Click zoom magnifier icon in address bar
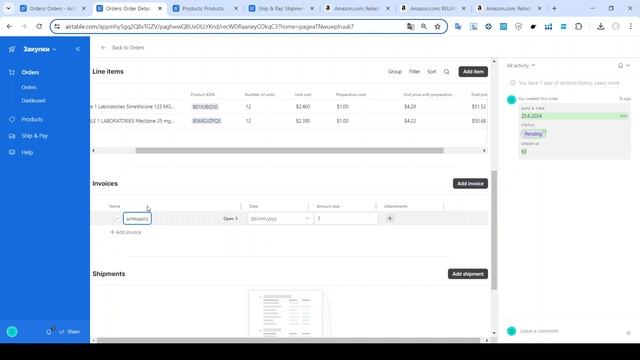The width and height of the screenshot is (640, 360). pos(424,27)
